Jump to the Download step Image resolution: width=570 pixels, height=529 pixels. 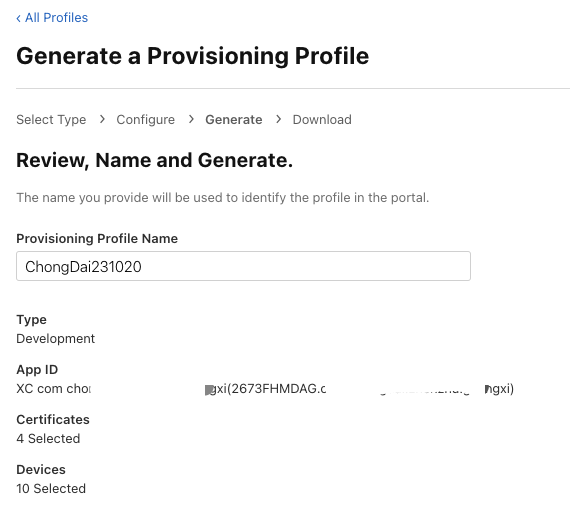pyautogui.click(x=322, y=120)
